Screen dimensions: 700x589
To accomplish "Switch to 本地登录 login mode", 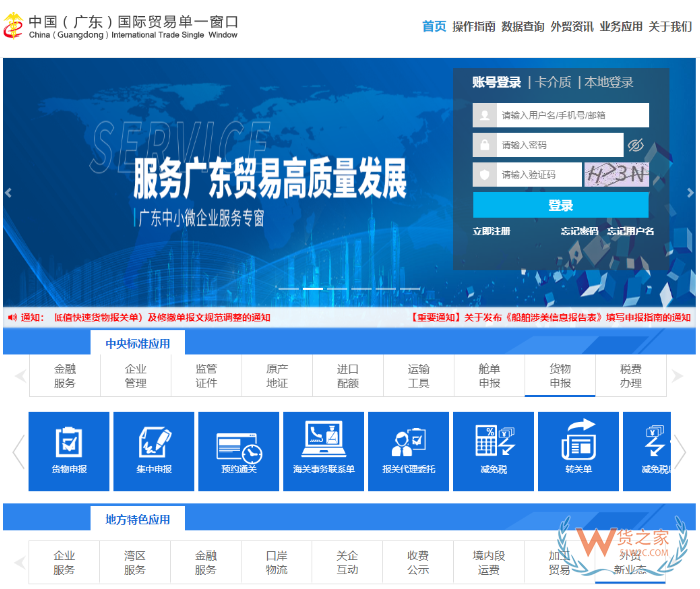I will (x=609, y=83).
